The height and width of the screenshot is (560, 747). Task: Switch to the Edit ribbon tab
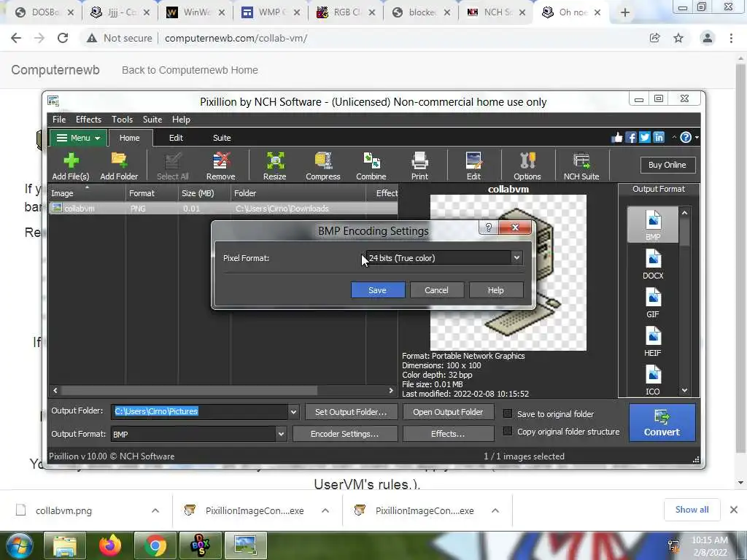[176, 138]
